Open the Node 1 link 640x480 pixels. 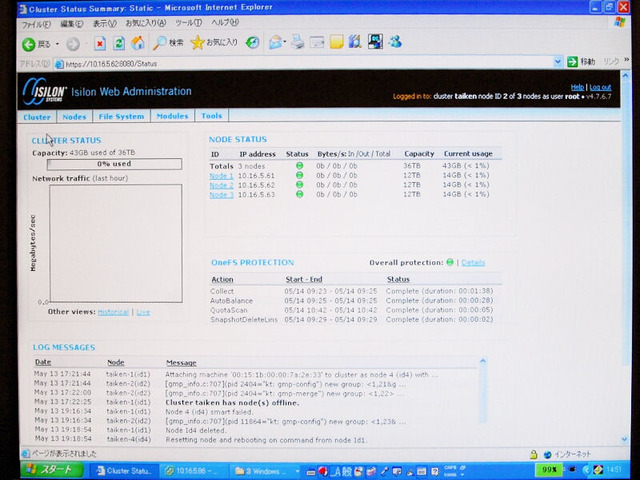[x=221, y=176]
